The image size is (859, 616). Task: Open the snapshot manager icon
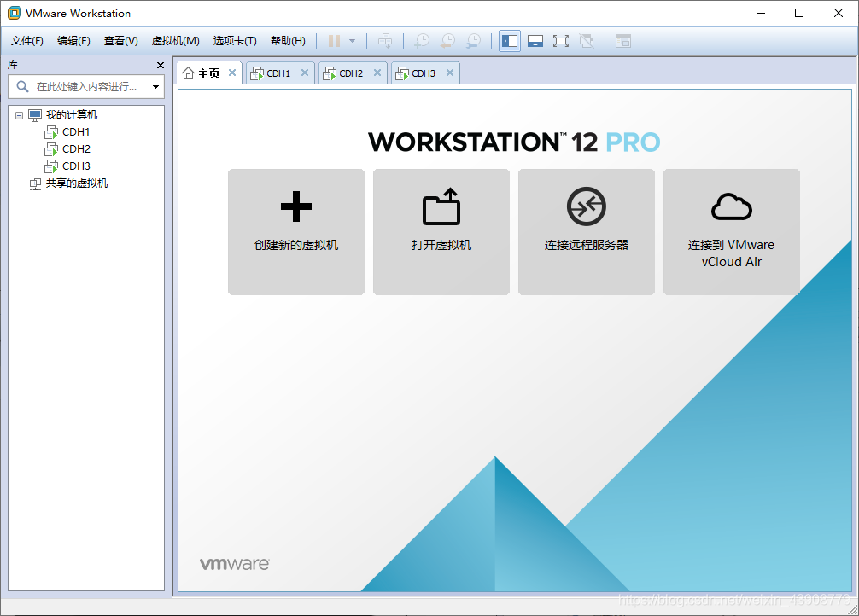(x=473, y=41)
